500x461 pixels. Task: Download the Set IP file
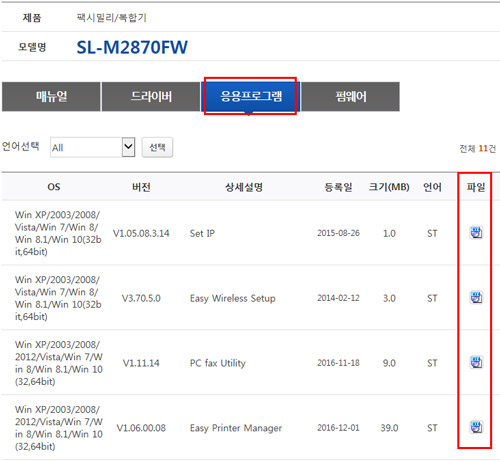(476, 233)
